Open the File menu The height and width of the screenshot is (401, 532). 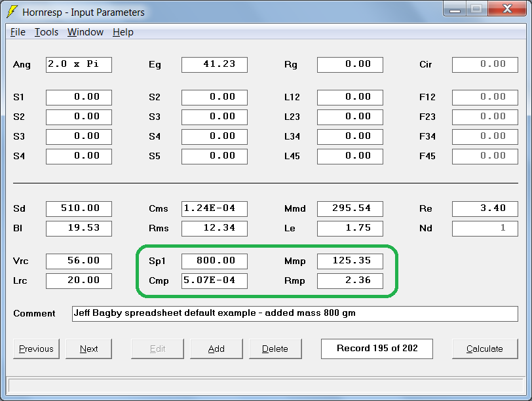click(18, 32)
